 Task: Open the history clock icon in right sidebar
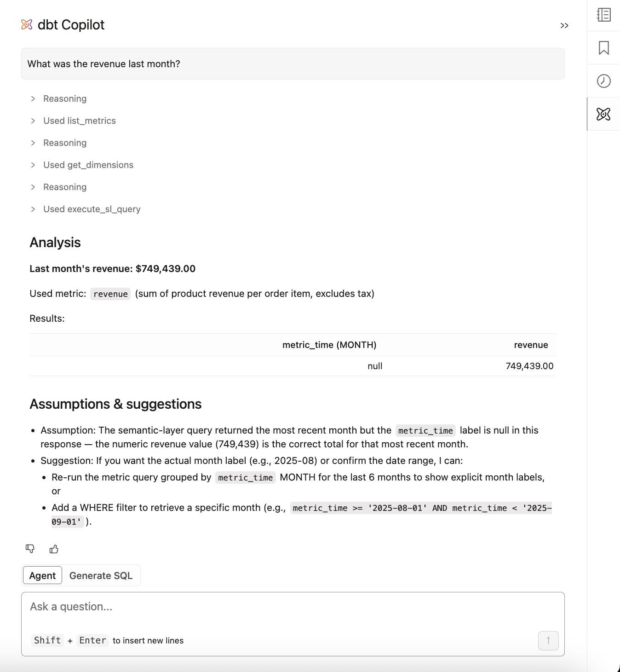click(x=603, y=81)
